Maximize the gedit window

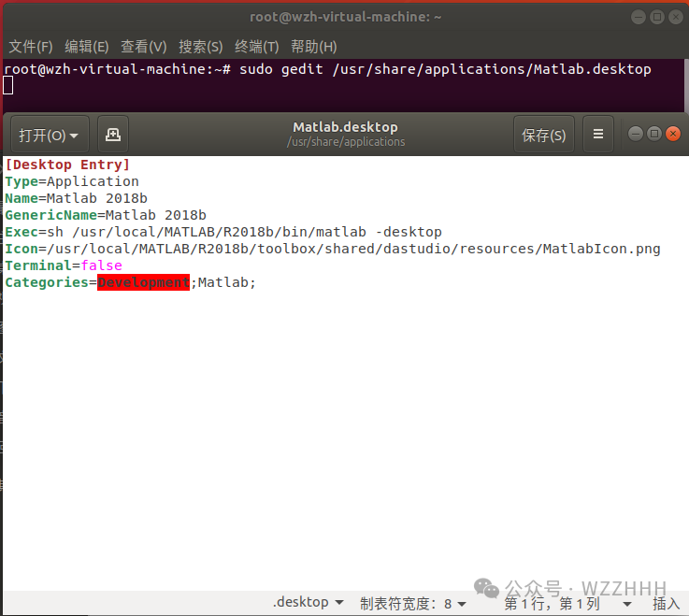(x=654, y=134)
